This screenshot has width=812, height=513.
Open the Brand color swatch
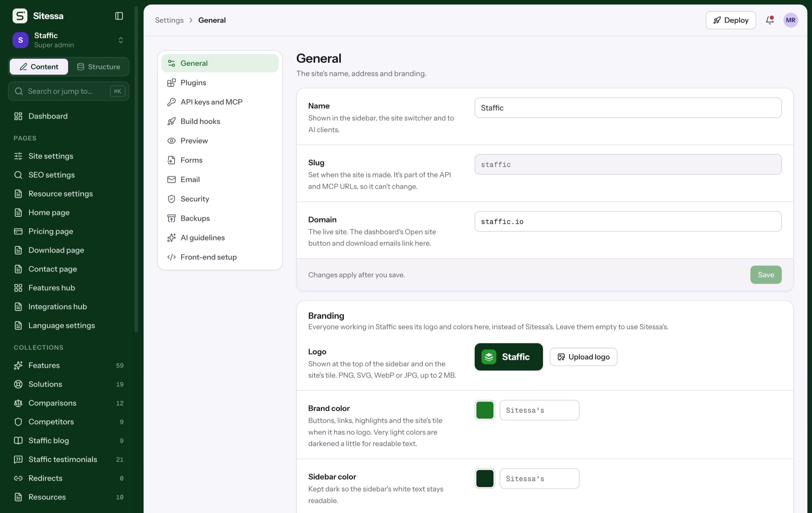point(485,410)
